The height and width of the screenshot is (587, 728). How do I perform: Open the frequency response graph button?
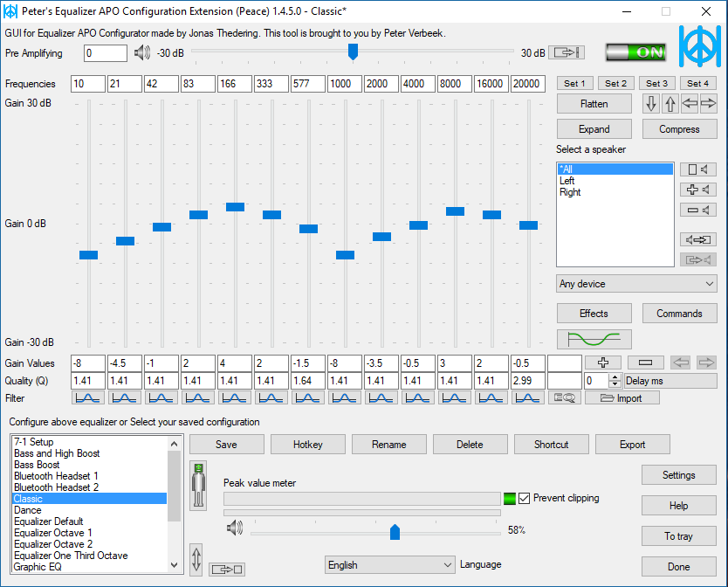tap(594, 339)
